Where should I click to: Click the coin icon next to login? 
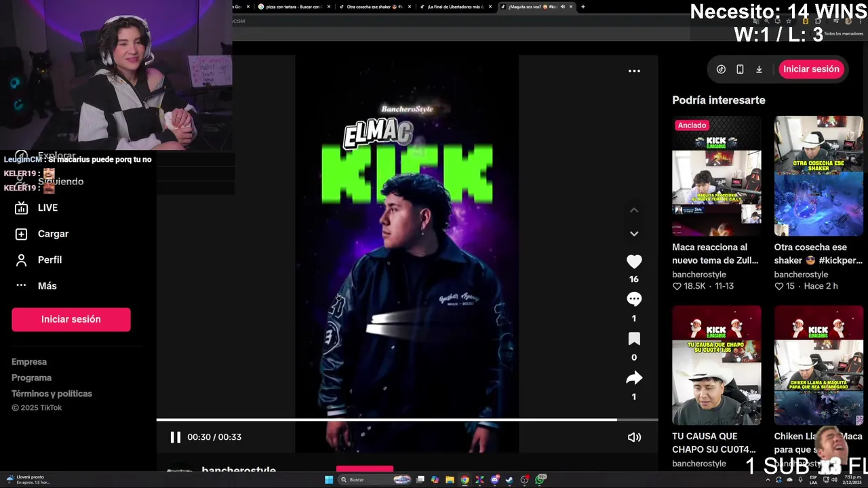721,69
